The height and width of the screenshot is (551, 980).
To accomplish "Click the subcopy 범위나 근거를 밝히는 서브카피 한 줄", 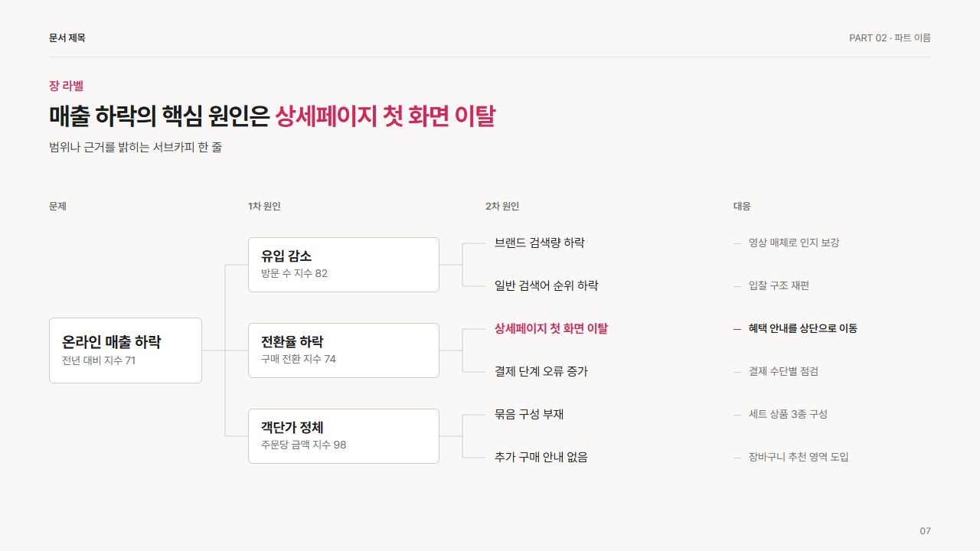I will point(136,147).
